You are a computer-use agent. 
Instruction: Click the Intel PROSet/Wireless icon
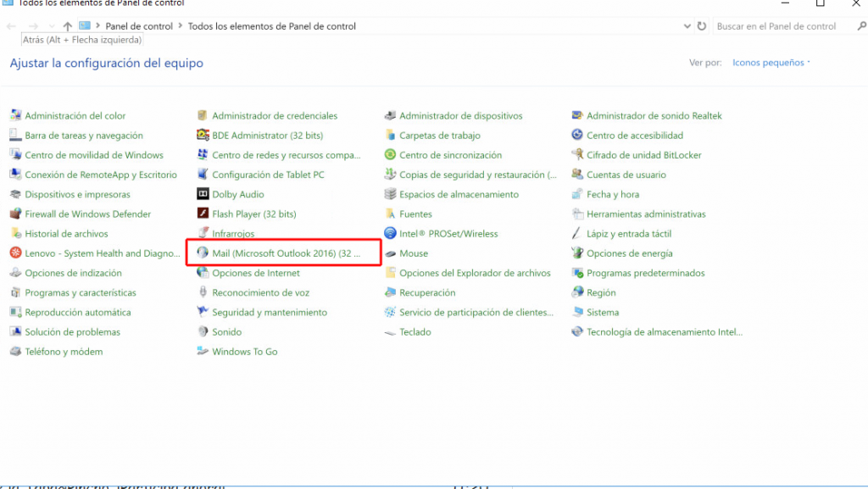tap(390, 233)
